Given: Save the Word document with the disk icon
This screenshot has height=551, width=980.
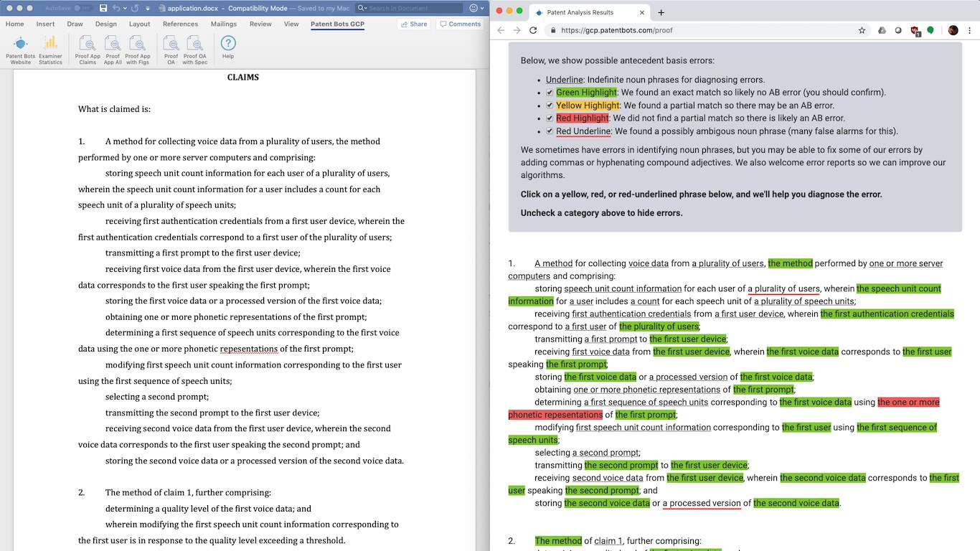Looking at the screenshot, I should [103, 8].
